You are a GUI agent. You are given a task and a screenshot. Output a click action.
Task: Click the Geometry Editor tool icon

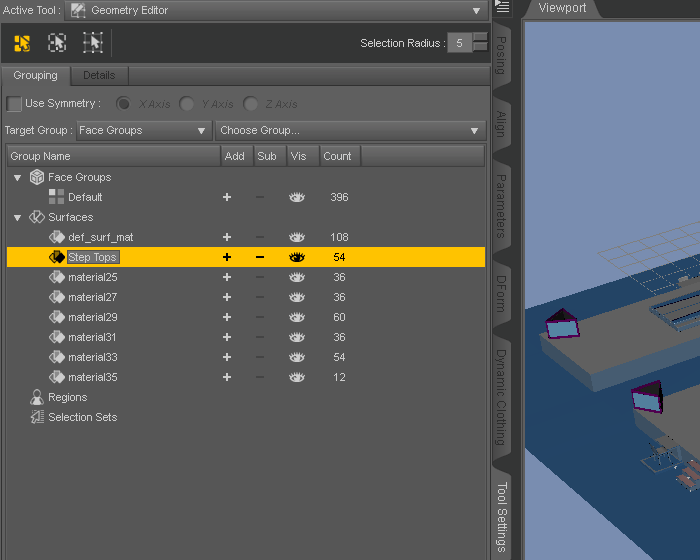pos(78,10)
